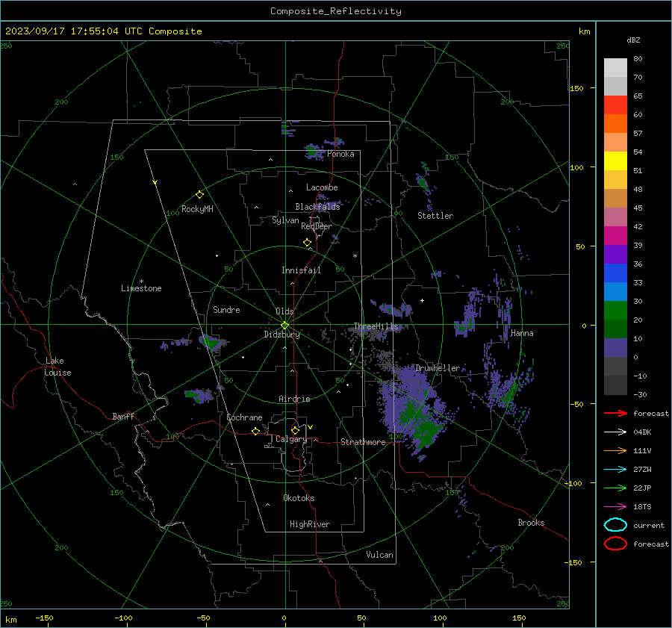Select the Lake Louise label
This screenshot has height=628, width=672.
pyautogui.click(x=57, y=367)
